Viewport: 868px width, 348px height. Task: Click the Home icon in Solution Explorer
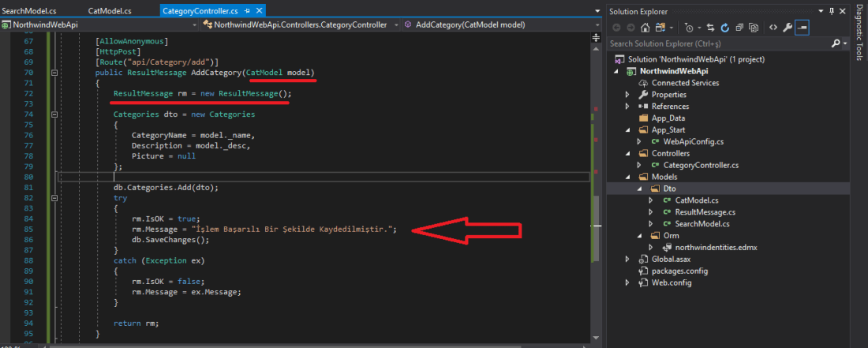point(645,27)
